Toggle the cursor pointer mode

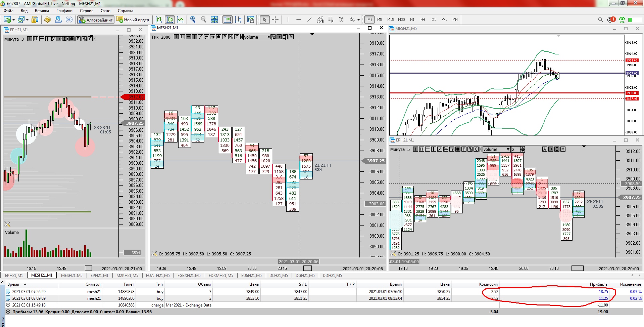[x=264, y=19]
